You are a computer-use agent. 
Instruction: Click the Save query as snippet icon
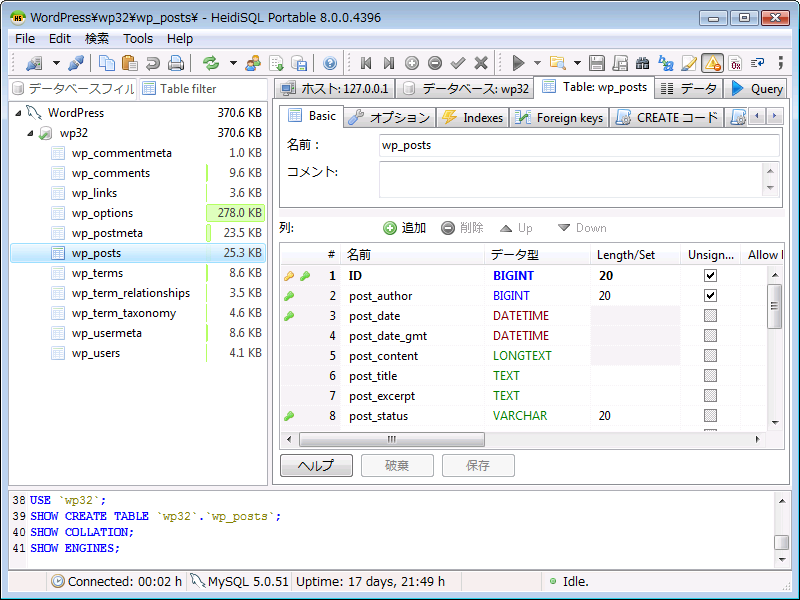point(620,63)
